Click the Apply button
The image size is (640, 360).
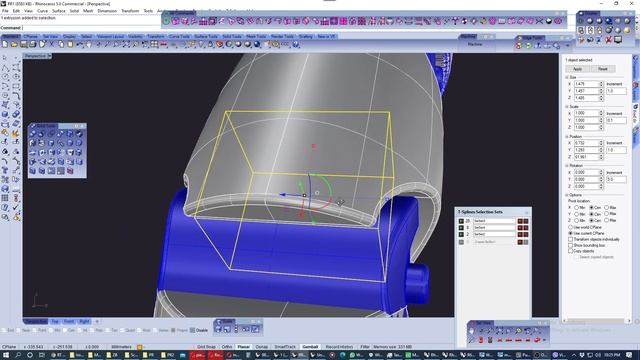pos(578,69)
